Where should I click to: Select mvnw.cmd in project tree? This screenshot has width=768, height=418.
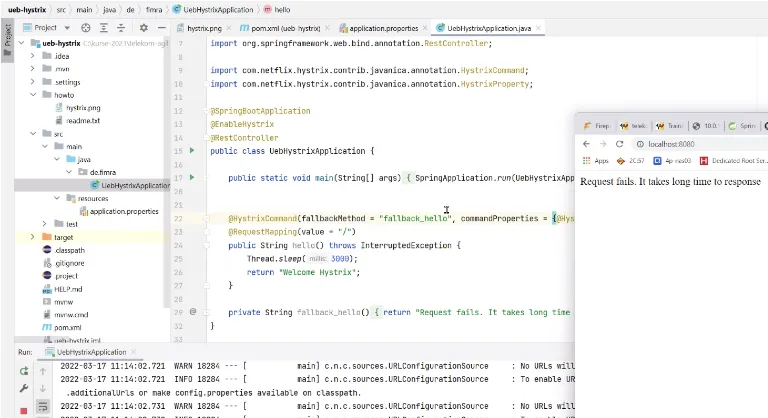pos(71,315)
